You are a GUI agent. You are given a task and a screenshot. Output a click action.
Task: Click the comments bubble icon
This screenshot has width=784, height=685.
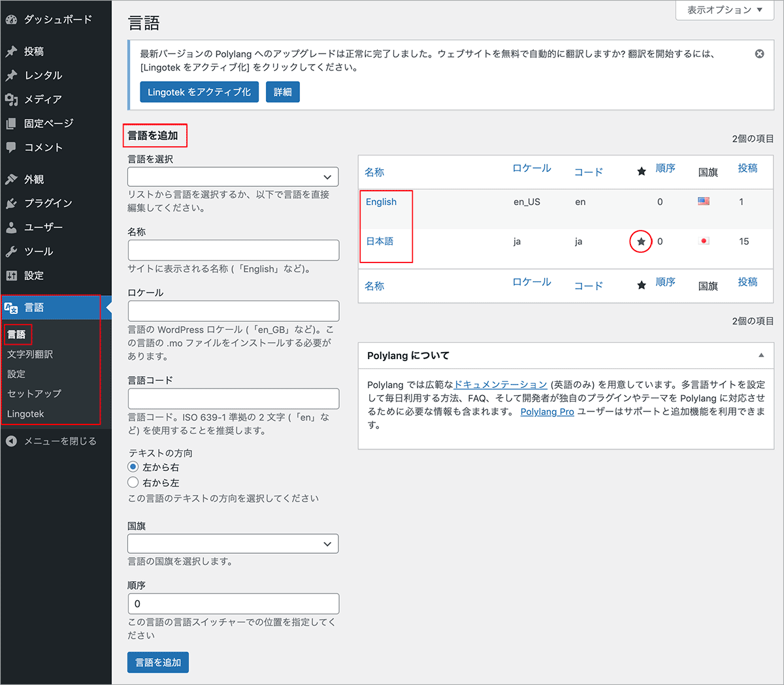[11, 148]
